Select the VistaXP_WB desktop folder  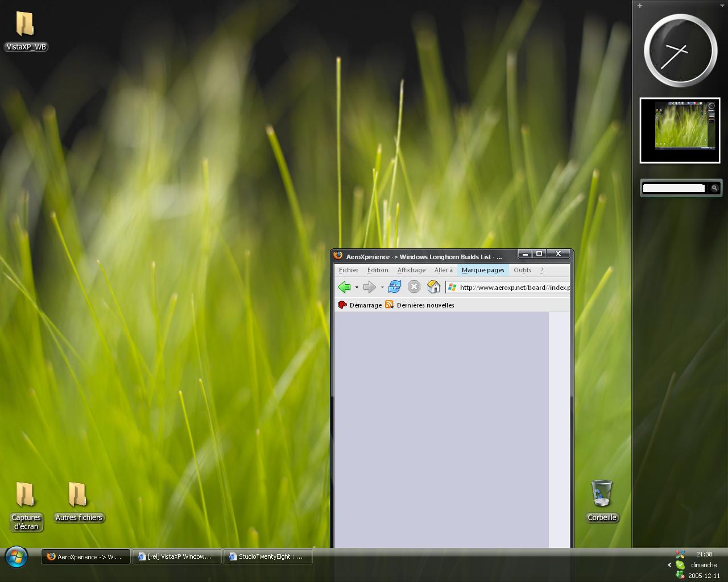pyautogui.click(x=25, y=25)
